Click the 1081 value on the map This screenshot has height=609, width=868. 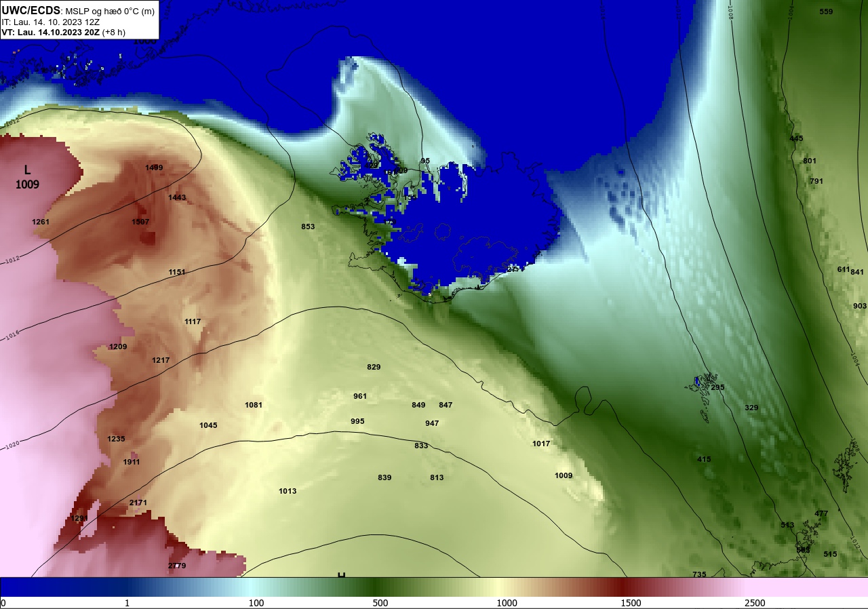[254, 405]
